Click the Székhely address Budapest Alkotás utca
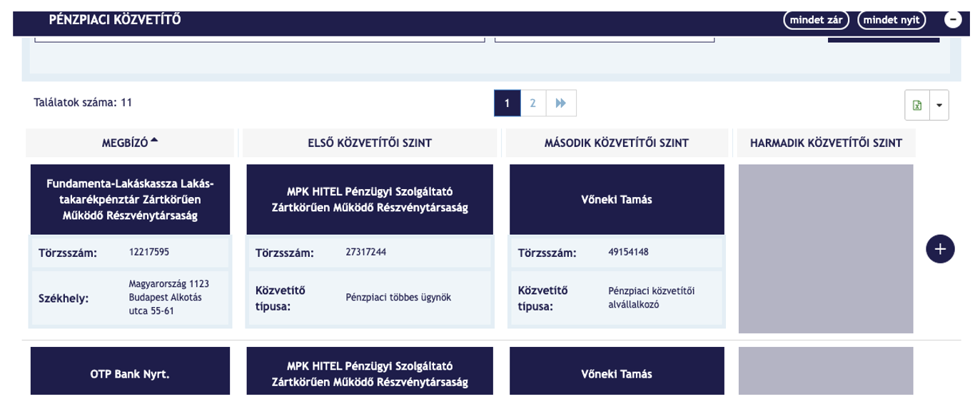This screenshot has height=419, width=980. (169, 298)
